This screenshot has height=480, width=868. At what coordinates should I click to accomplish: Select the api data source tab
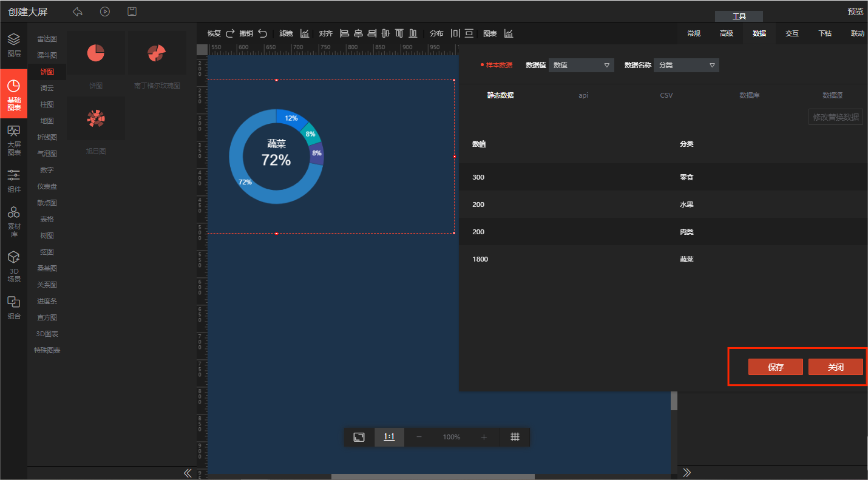tap(583, 95)
